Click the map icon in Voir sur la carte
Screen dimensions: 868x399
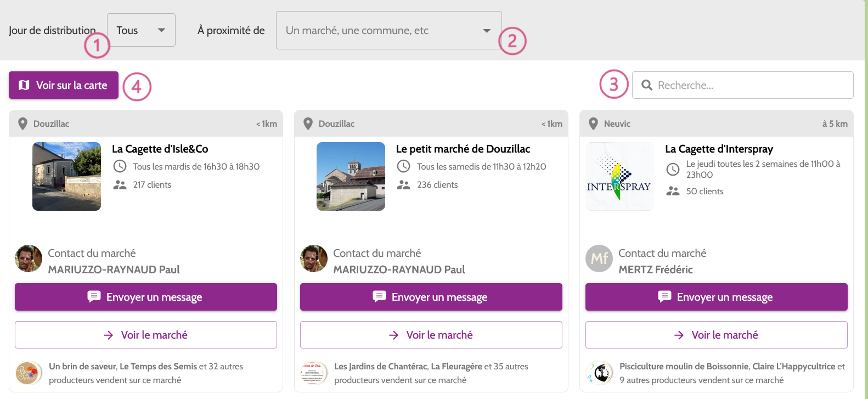coord(24,85)
